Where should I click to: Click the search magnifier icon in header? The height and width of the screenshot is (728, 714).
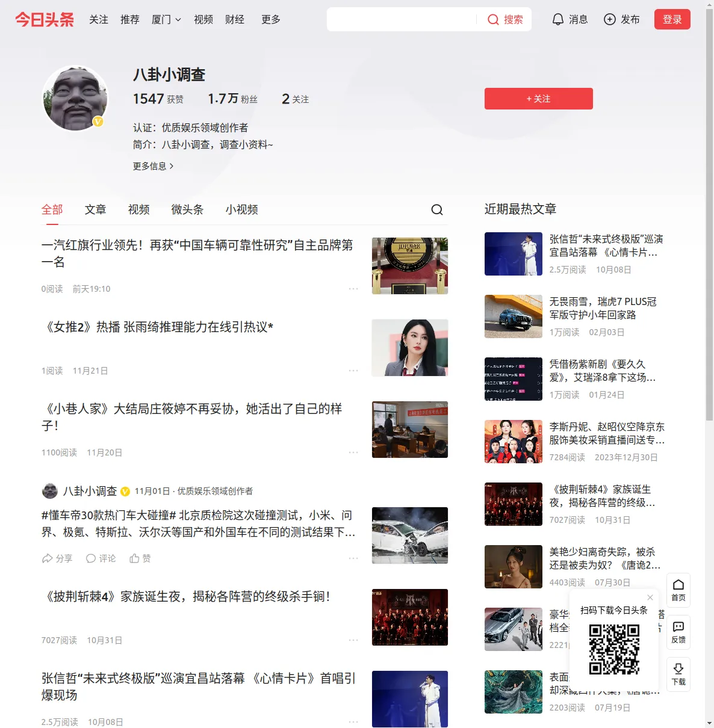click(493, 19)
